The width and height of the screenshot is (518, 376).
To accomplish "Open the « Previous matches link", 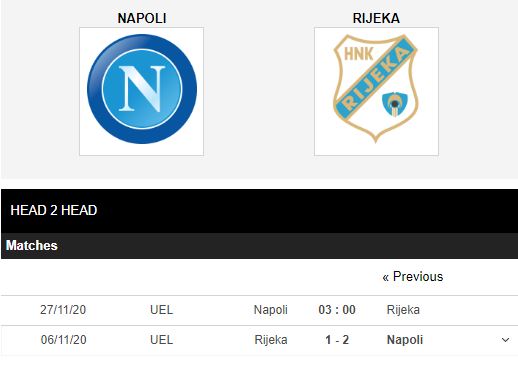I will 413,276.
